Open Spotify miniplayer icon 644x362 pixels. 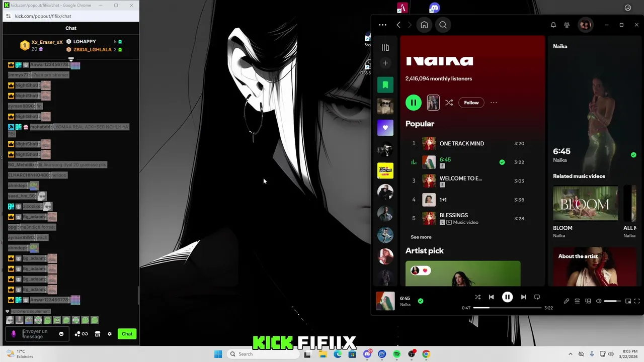point(628,301)
